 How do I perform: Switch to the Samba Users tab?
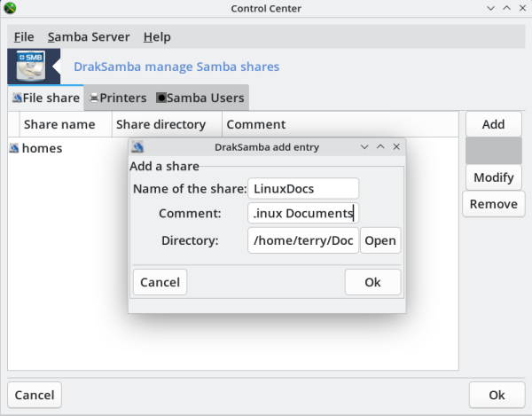199,98
